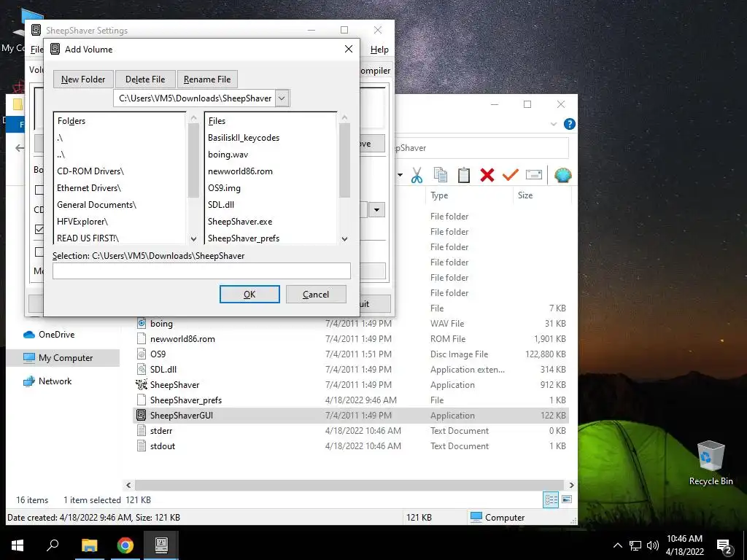The height and width of the screenshot is (560, 747).
Task: Select newworld86.rom in Files list
Action: tap(241, 171)
